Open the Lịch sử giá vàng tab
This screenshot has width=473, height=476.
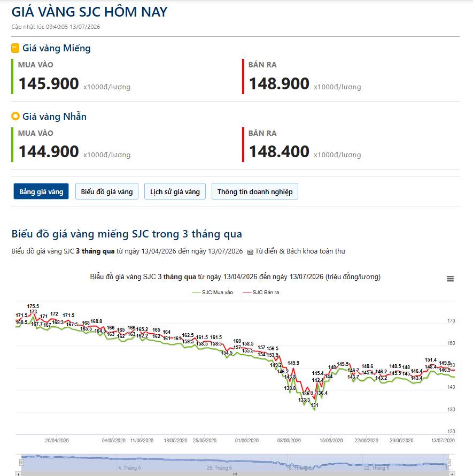click(x=175, y=191)
